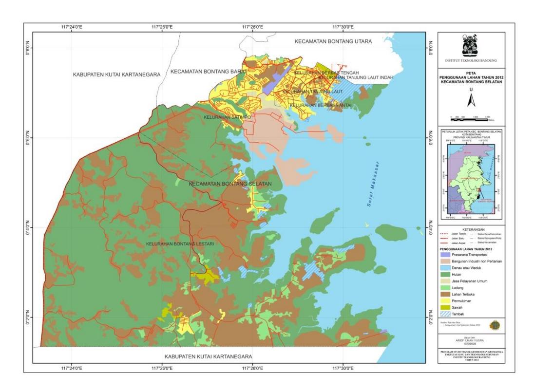The image size is (534, 392).
Task: Click the map title PETA PENGGUNAAN LAHAN TAHUN 2012
Action: pos(471,77)
